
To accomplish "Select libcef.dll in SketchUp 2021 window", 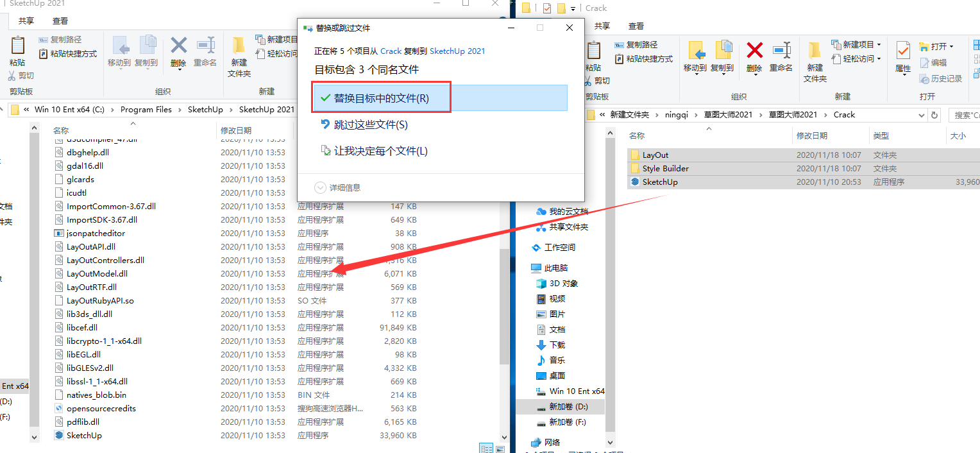I will (x=81, y=327).
